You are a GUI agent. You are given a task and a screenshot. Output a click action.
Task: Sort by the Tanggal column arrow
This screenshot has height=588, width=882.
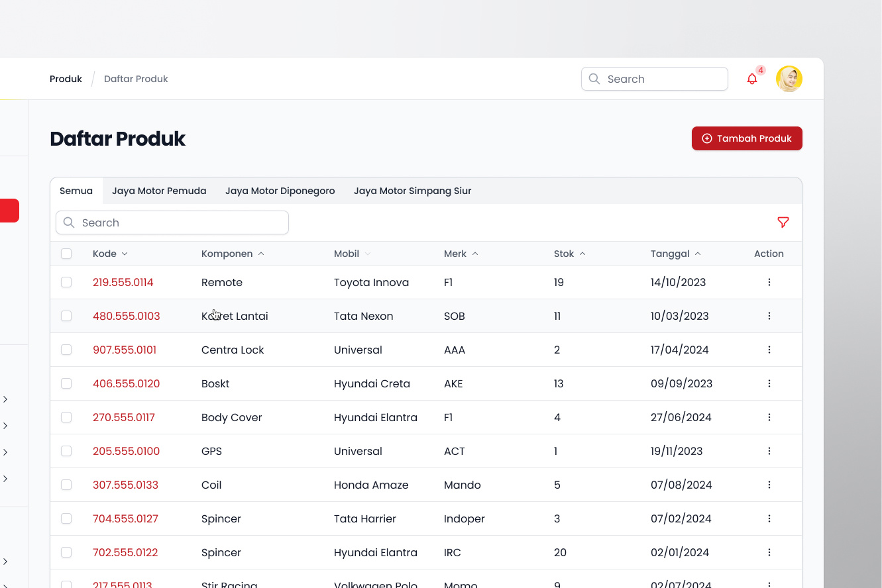[698, 254]
